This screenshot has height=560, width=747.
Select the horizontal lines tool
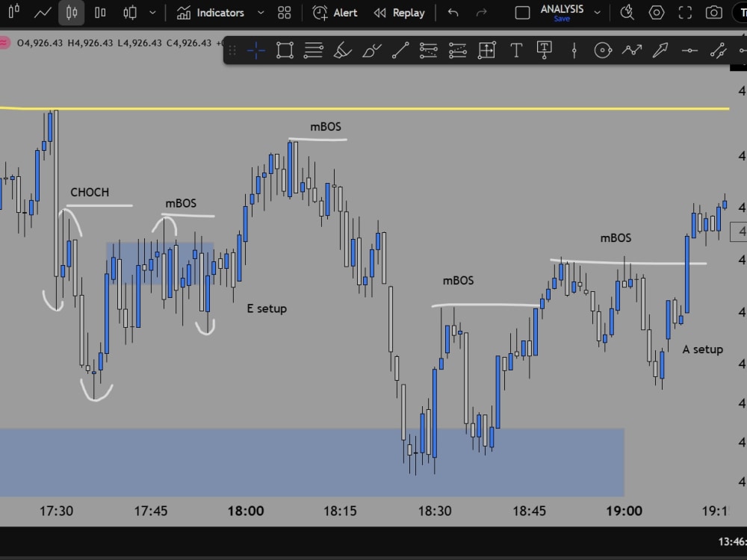[314, 50]
